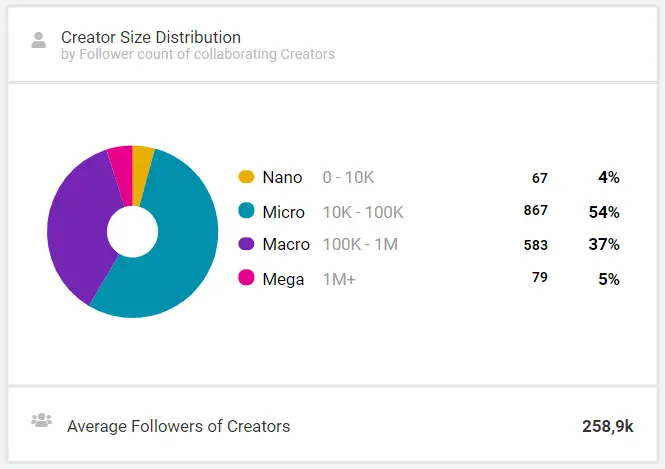Click the person icon beside Creator Size Distribution

(39, 40)
